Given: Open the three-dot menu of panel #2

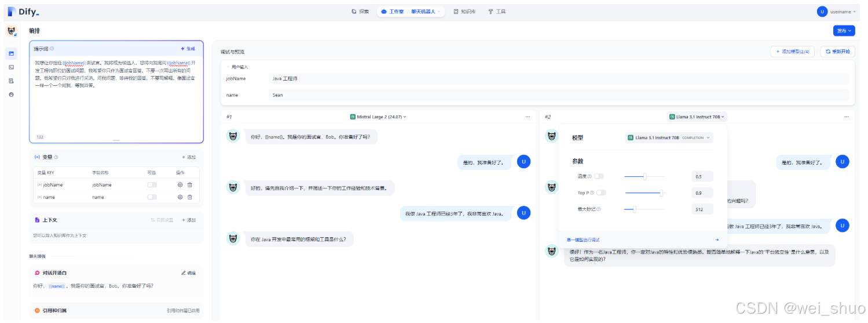Looking at the screenshot, I should click(846, 117).
